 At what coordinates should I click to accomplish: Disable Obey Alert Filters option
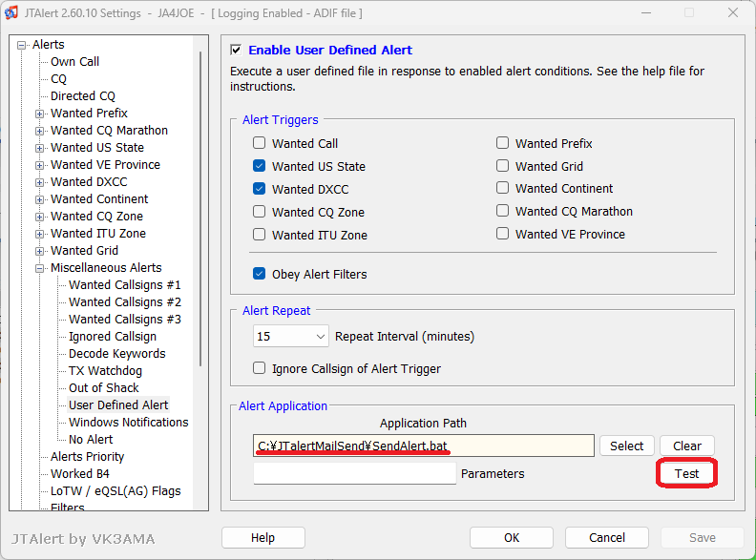(x=259, y=274)
